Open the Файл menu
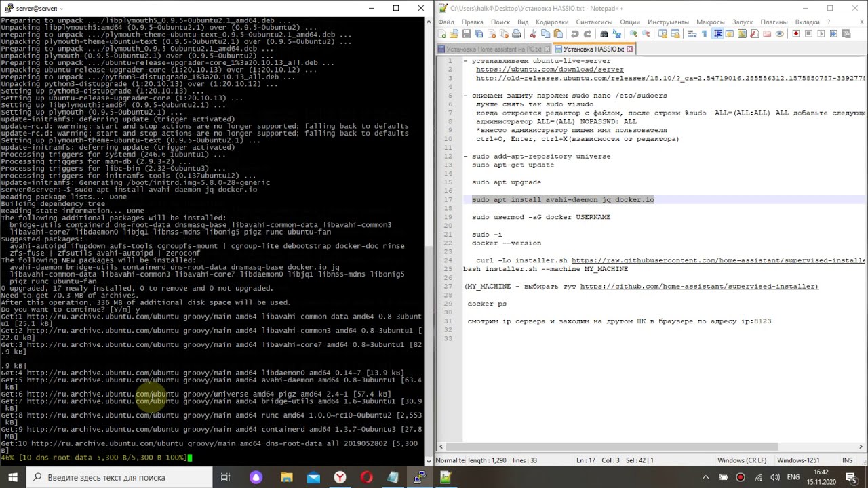 tap(446, 22)
